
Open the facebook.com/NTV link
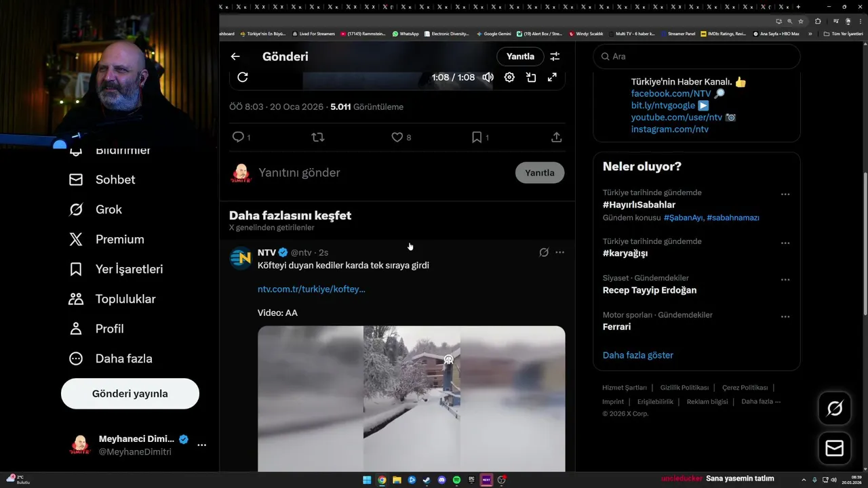671,94
